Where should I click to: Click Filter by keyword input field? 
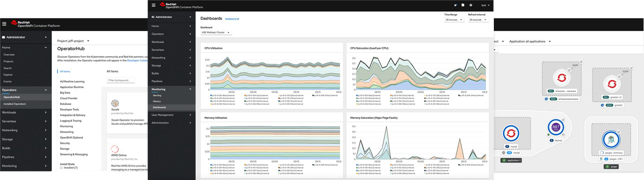point(120,80)
